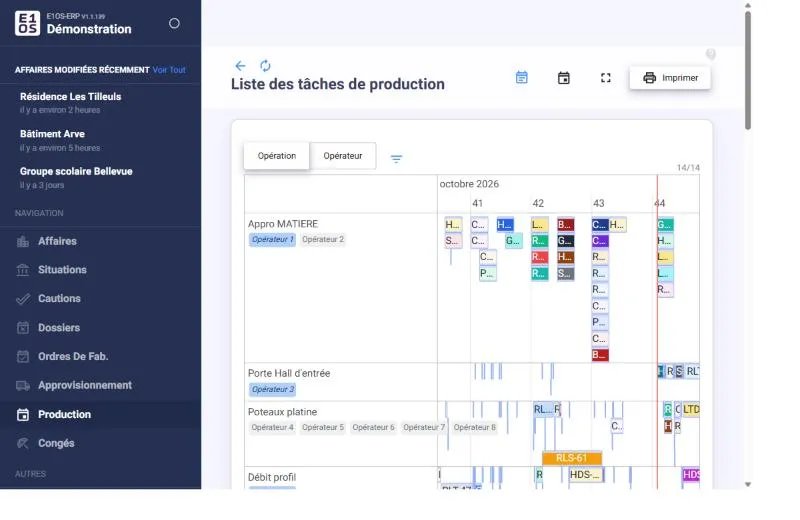The width and height of the screenshot is (800, 520).
Task: Open Groupe scolaire Bellevue affair
Action: click(76, 177)
